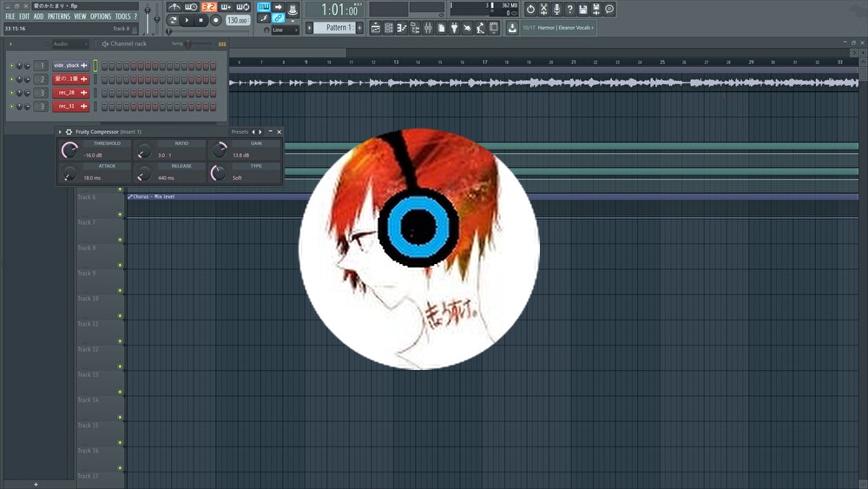Screen dimensions: 868x489
Task: Open the pattern options arrow beside Pattern 1
Action: point(310,28)
